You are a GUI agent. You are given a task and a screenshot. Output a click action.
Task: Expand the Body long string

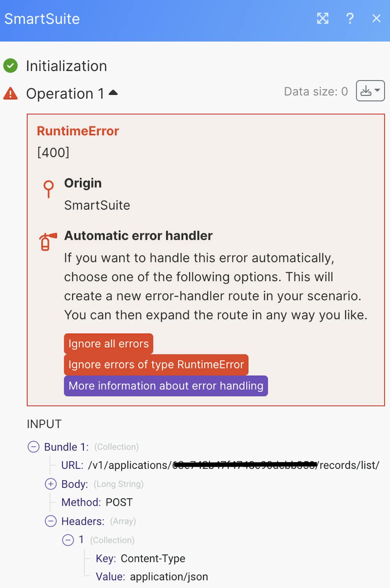51,484
